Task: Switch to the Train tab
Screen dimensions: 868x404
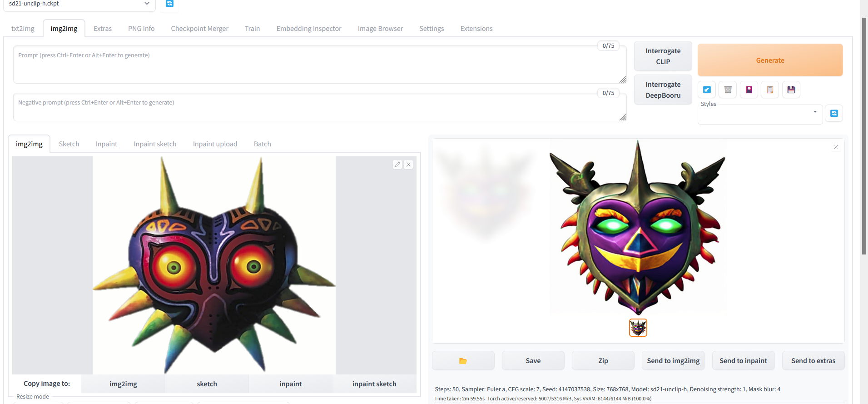Action: pyautogui.click(x=252, y=28)
